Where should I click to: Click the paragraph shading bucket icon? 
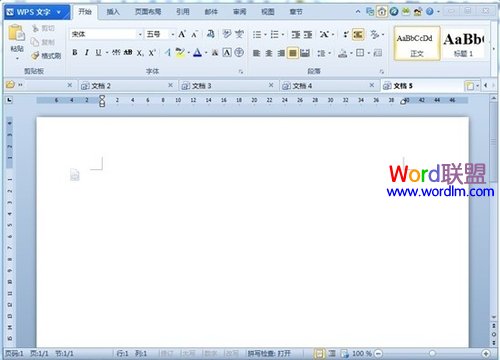pos(343,53)
